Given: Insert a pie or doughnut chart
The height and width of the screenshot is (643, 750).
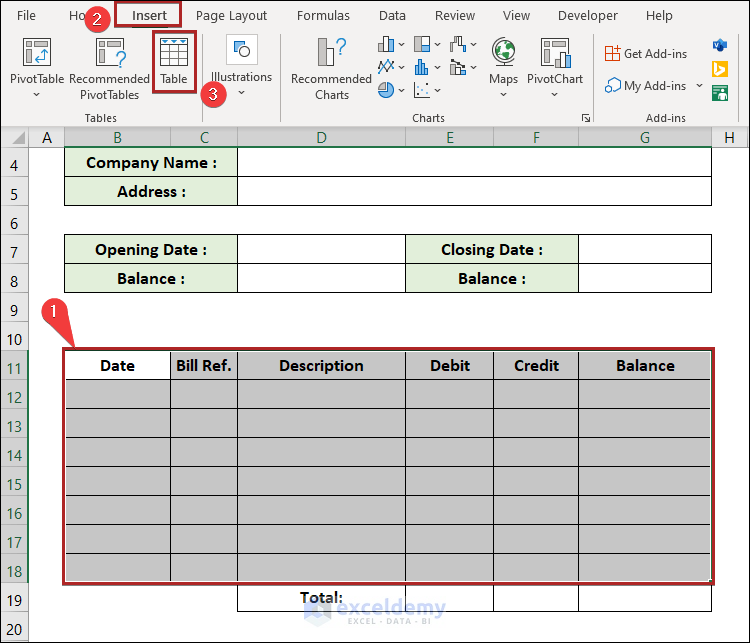Looking at the screenshot, I should click(386, 89).
